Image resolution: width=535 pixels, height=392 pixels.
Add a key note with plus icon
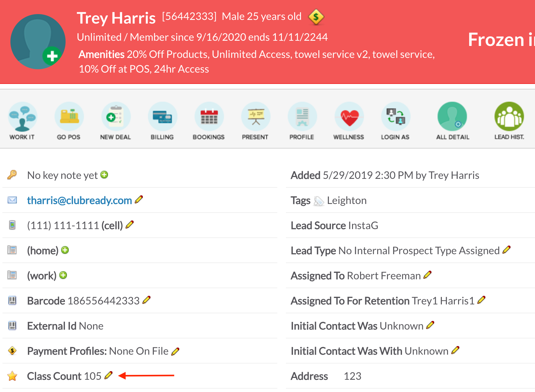click(x=104, y=175)
